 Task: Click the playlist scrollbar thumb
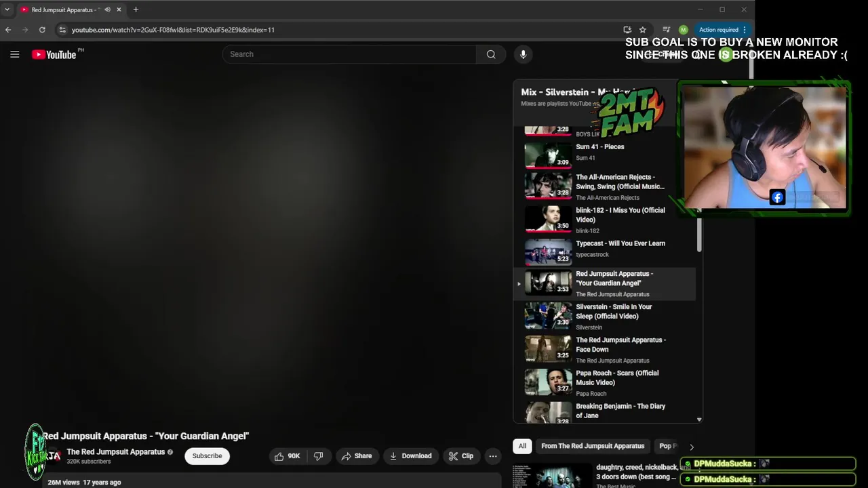(699, 233)
